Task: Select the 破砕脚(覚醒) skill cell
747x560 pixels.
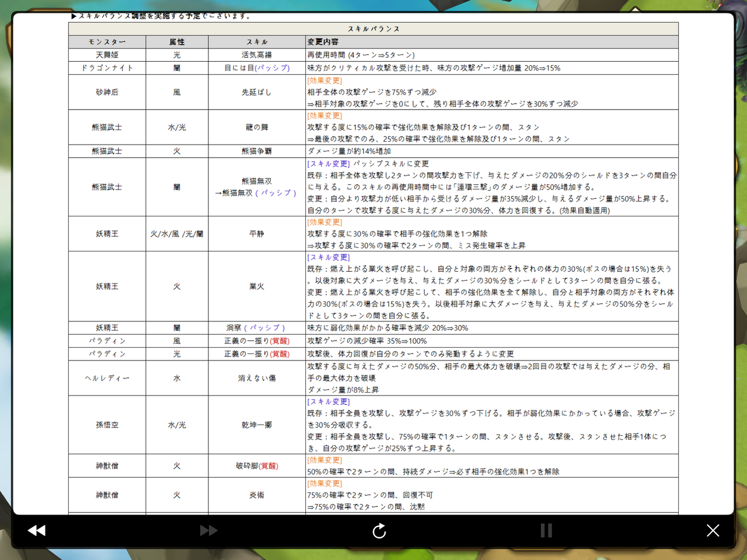Action: (257, 466)
